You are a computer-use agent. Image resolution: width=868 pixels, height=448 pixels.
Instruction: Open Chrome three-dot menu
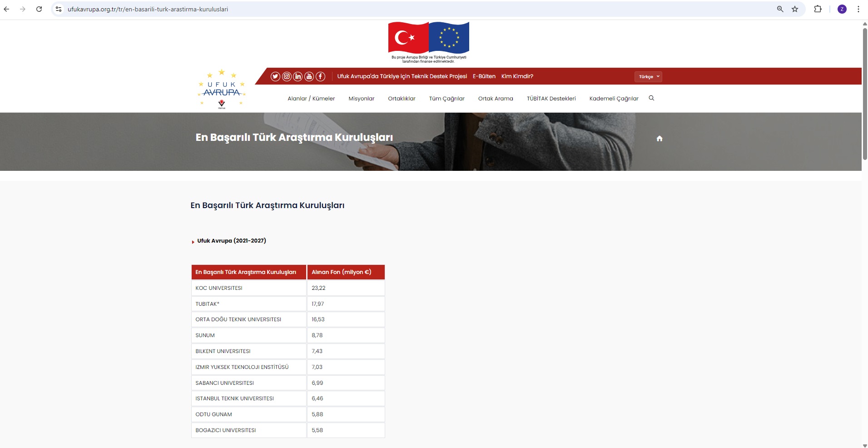858,9
